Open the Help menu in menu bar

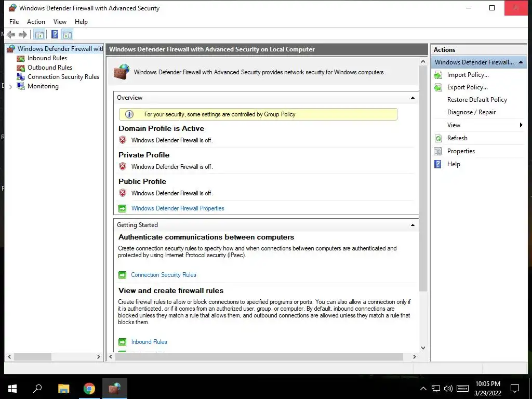click(x=81, y=22)
